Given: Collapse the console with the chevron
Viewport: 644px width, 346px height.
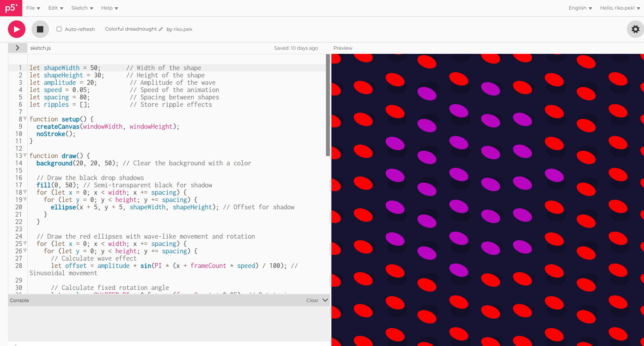Looking at the screenshot, I should pos(325,300).
